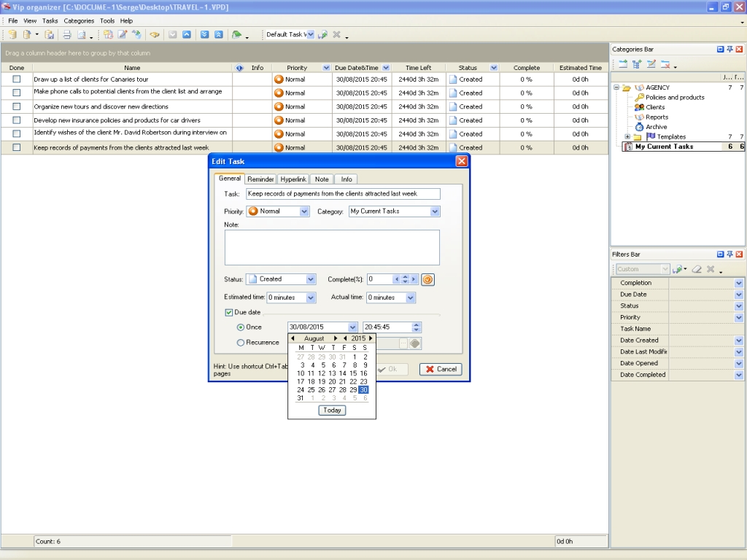747x560 pixels.
Task: Click the add category icon in Categories Bar
Action: click(x=622, y=64)
